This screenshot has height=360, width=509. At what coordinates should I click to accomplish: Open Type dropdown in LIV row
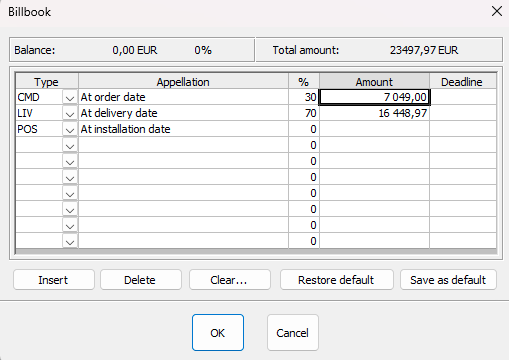[x=70, y=114]
